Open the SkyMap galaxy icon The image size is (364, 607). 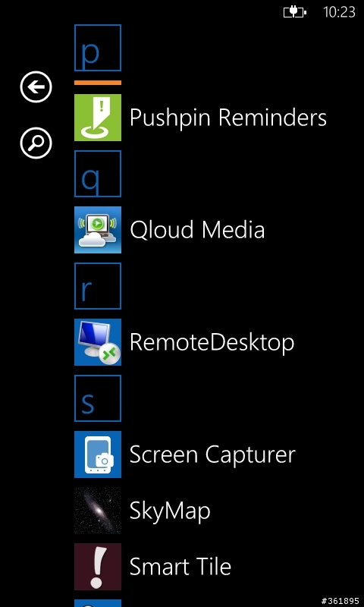[x=98, y=511]
